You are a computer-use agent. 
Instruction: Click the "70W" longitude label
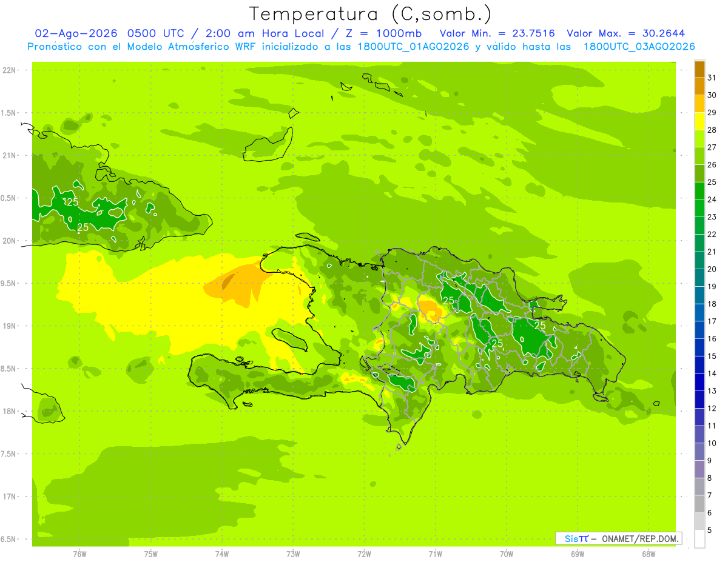(507, 554)
